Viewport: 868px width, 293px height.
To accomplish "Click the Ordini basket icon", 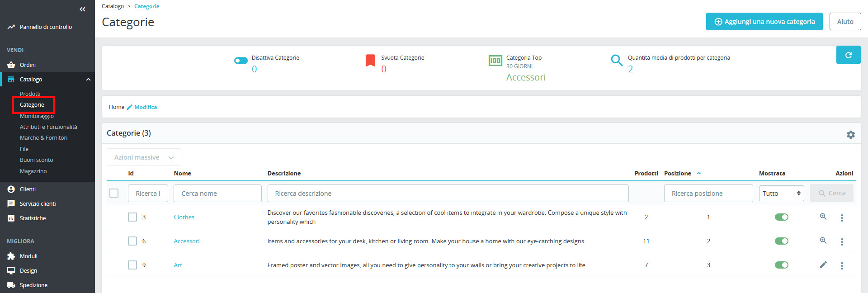I will click(x=11, y=65).
